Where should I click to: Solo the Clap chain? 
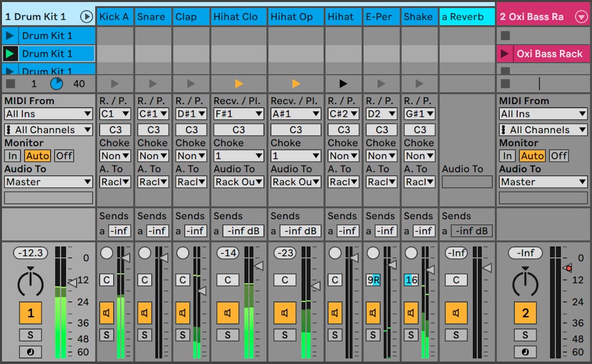click(x=183, y=335)
